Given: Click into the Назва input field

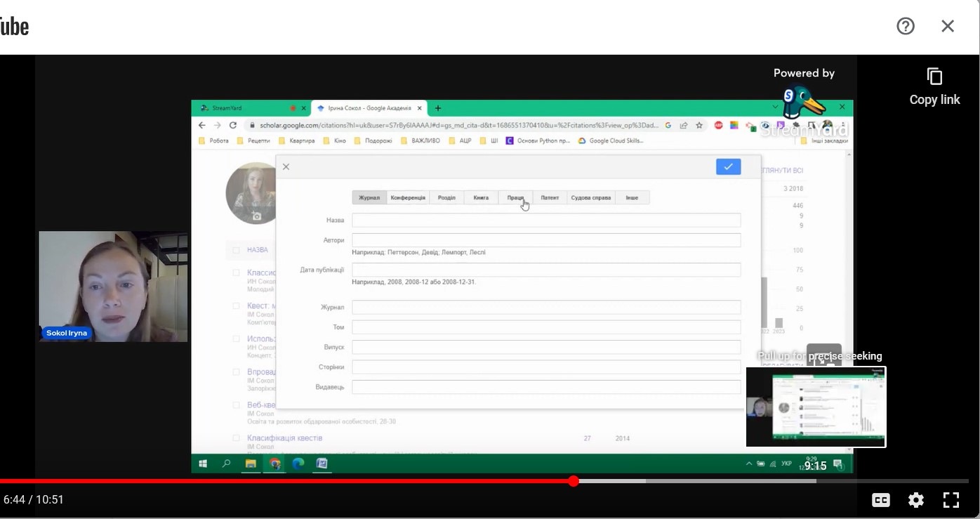Looking at the screenshot, I should [545, 221].
